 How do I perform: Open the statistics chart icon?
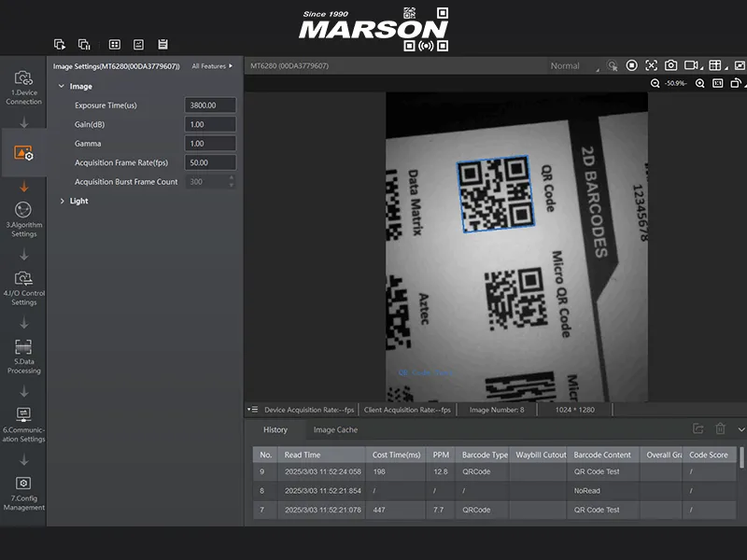pyautogui.click(x=138, y=44)
